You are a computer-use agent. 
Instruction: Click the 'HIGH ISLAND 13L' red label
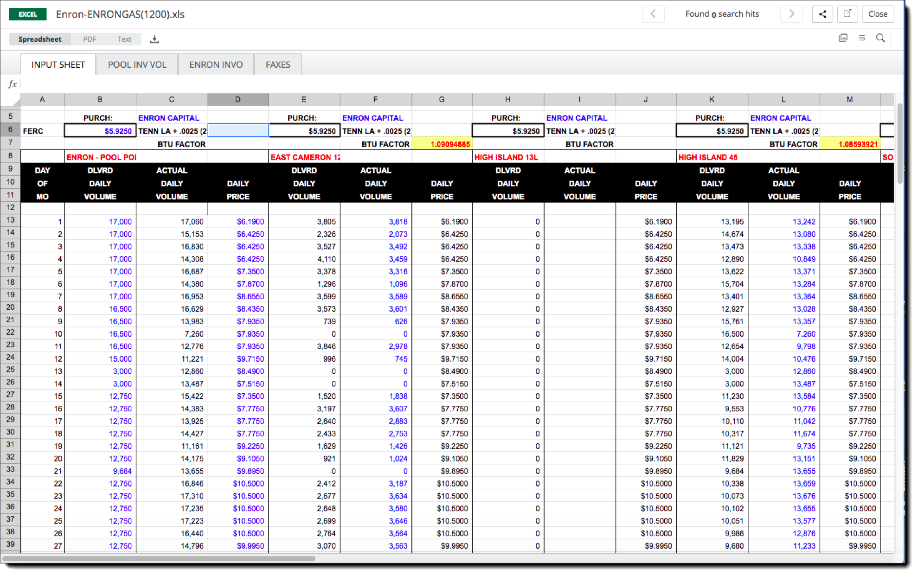point(506,157)
